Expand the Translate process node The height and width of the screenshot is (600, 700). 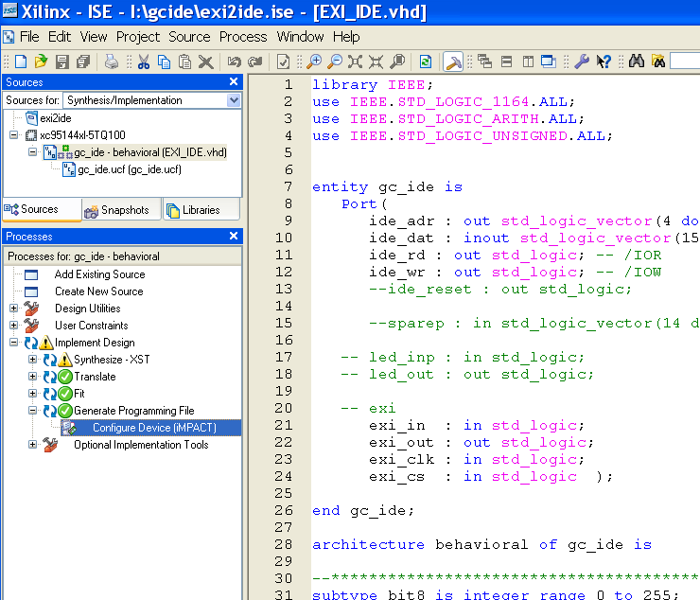(32, 376)
